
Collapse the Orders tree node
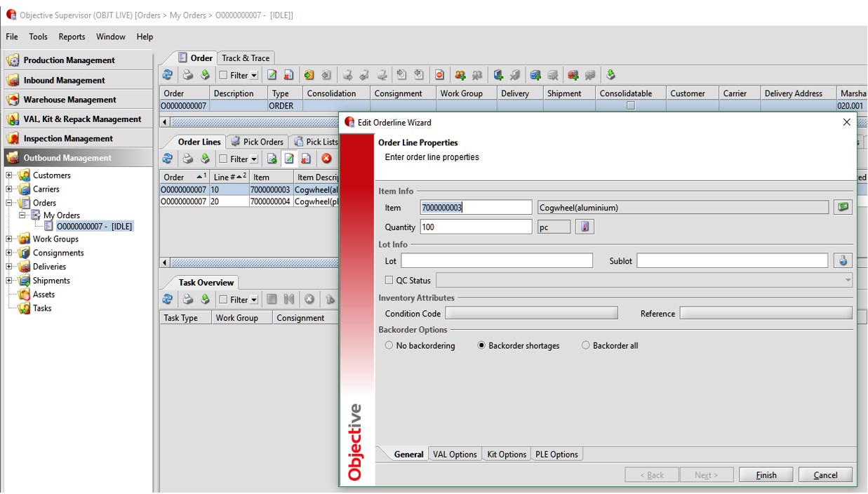pyautogui.click(x=9, y=203)
